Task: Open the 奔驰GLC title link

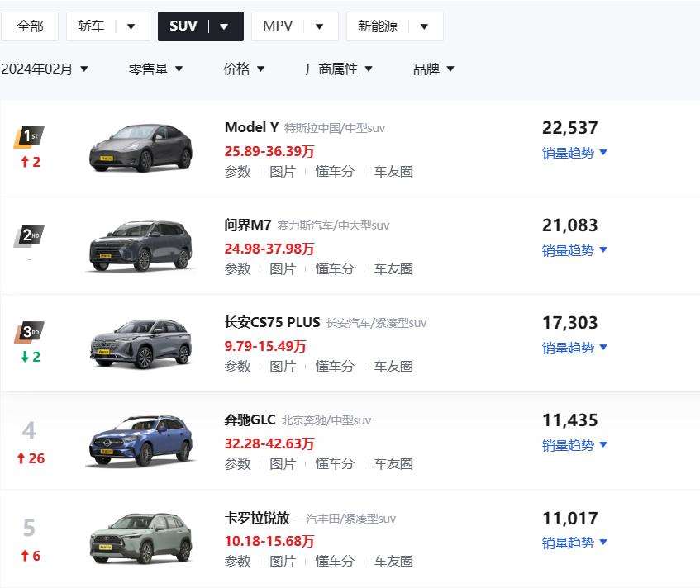Action: 250,420
